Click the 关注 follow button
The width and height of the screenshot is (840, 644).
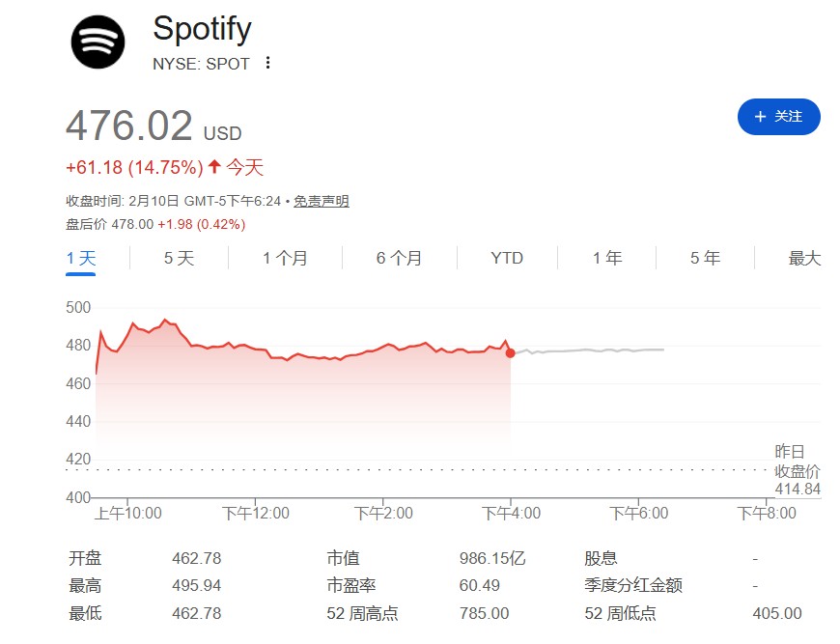(x=778, y=117)
